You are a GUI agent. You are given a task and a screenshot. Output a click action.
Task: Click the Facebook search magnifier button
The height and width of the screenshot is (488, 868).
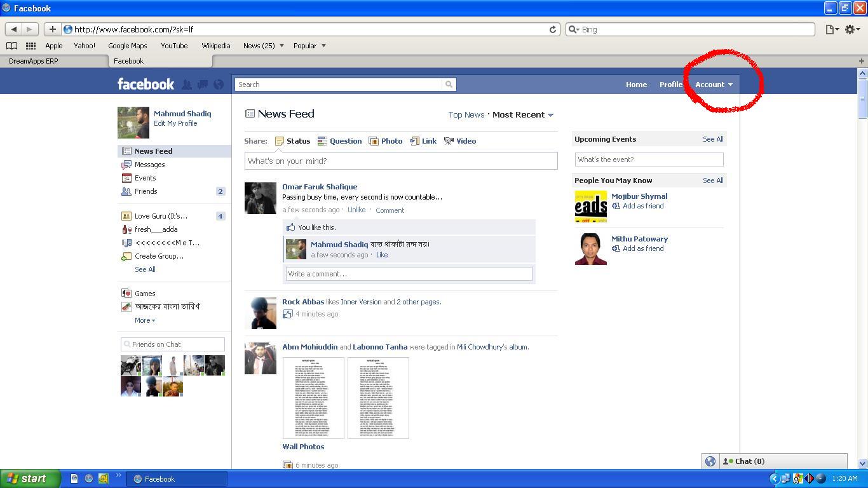(x=449, y=85)
